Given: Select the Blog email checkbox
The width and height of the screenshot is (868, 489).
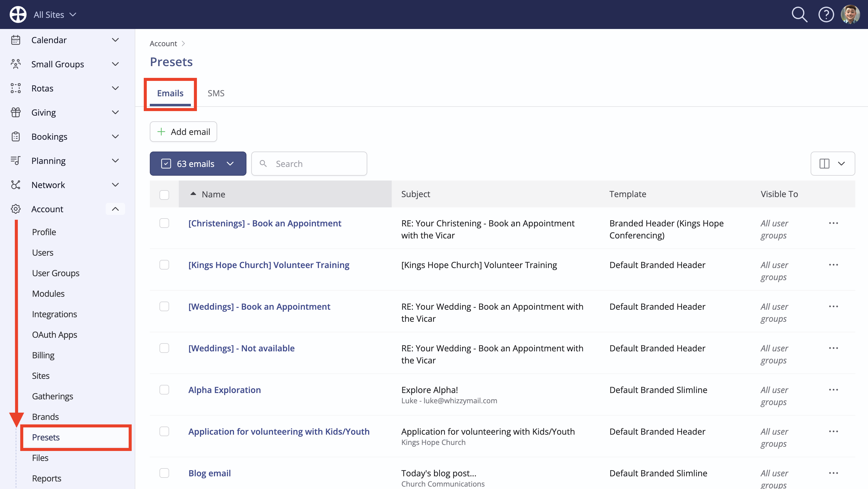Looking at the screenshot, I should pyautogui.click(x=164, y=473).
